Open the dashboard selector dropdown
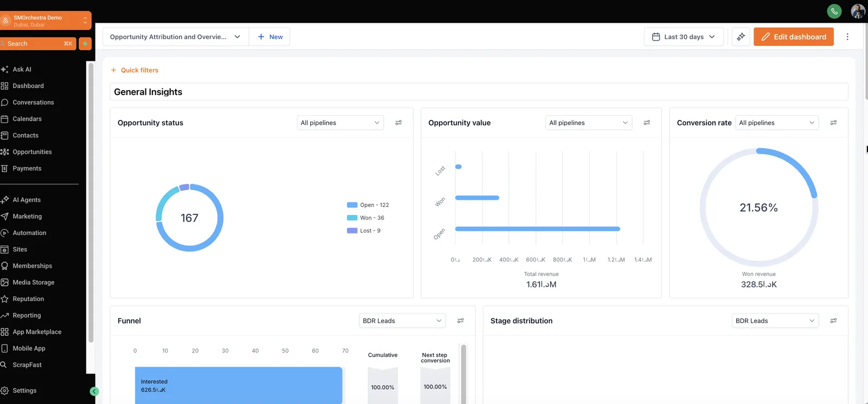 tap(176, 37)
